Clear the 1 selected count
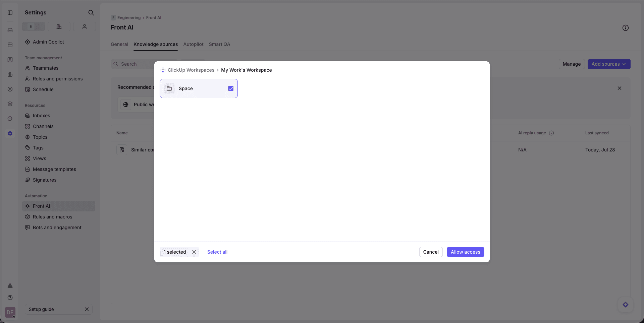Image resolution: width=644 pixels, height=323 pixels. (x=194, y=252)
